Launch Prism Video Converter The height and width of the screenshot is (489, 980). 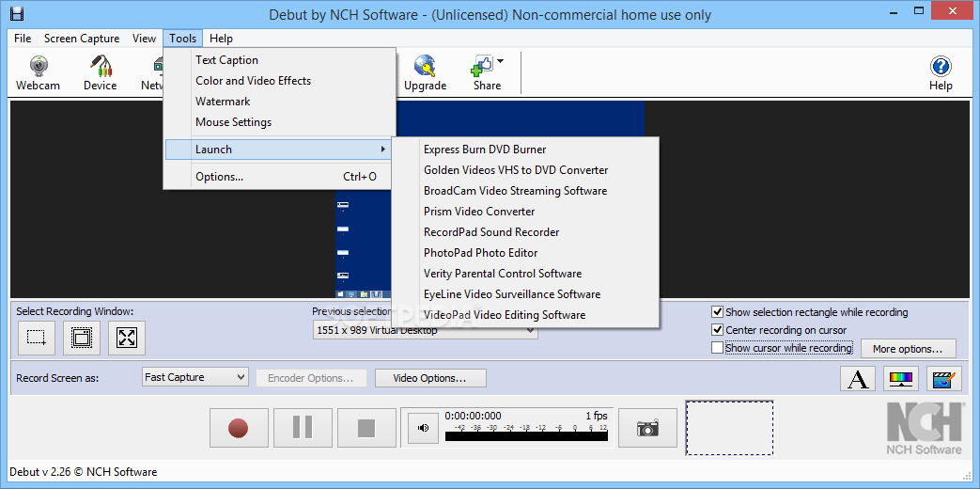[525, 212]
